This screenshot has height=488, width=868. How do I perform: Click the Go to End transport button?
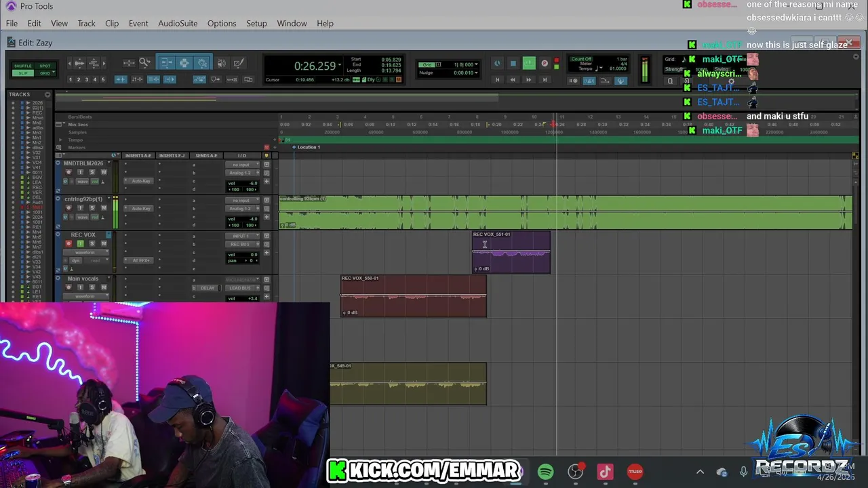[x=545, y=79]
